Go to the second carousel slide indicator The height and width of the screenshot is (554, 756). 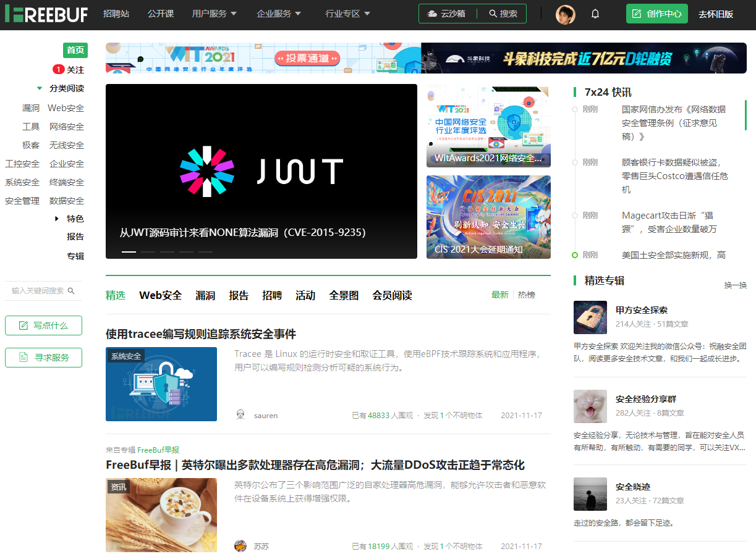pyautogui.click(x=148, y=251)
